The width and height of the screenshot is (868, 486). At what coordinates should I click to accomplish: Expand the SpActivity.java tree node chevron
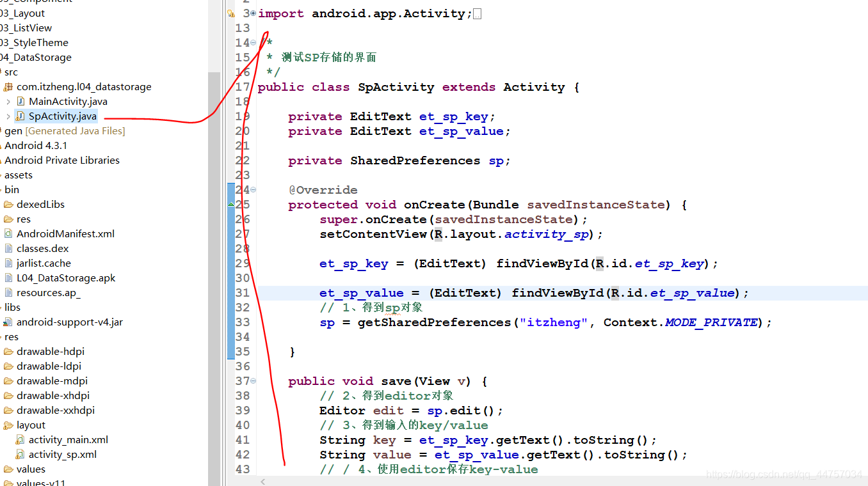point(8,116)
